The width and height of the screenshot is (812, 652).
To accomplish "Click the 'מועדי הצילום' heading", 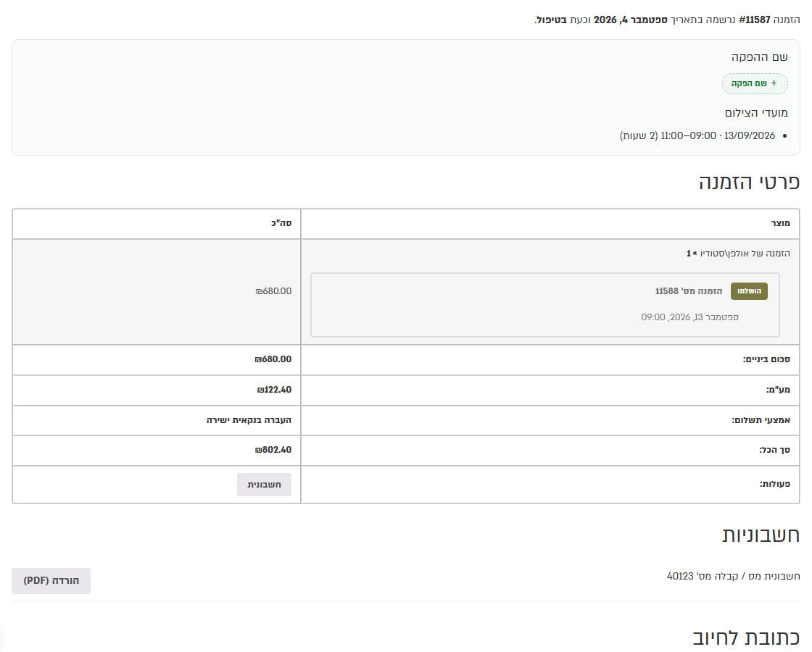I will pyautogui.click(x=756, y=113).
